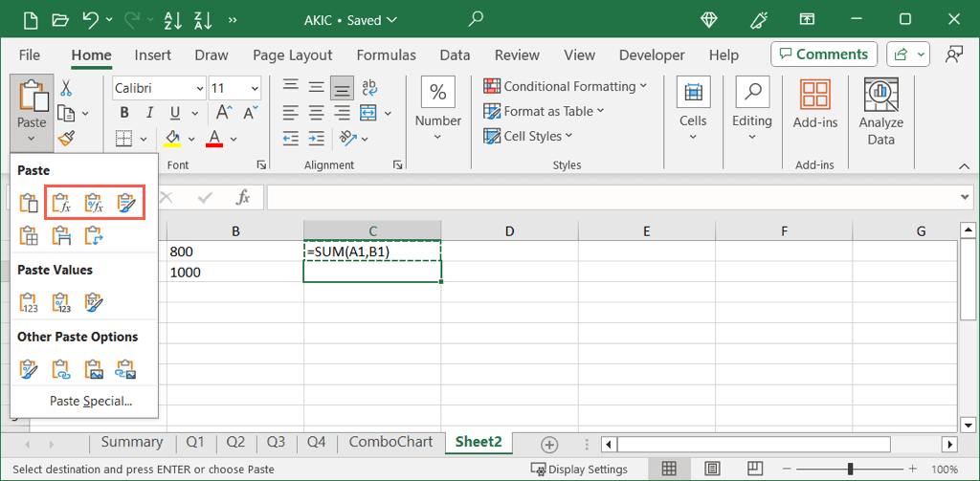Click the search magnifier in title bar
This screenshot has height=481, width=980.
tap(476, 19)
